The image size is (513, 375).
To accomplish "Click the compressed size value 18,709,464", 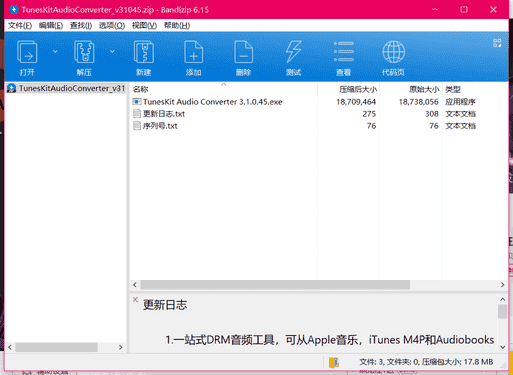I will [356, 102].
